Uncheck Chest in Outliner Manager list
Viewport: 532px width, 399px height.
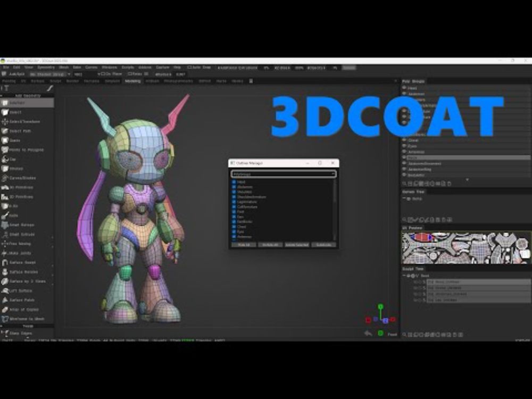tap(234, 227)
